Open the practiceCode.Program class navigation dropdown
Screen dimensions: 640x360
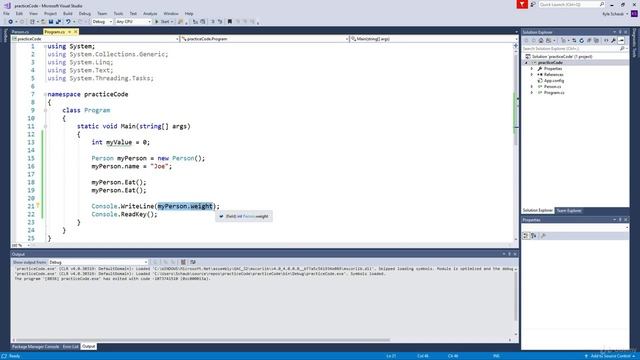(x=264, y=39)
